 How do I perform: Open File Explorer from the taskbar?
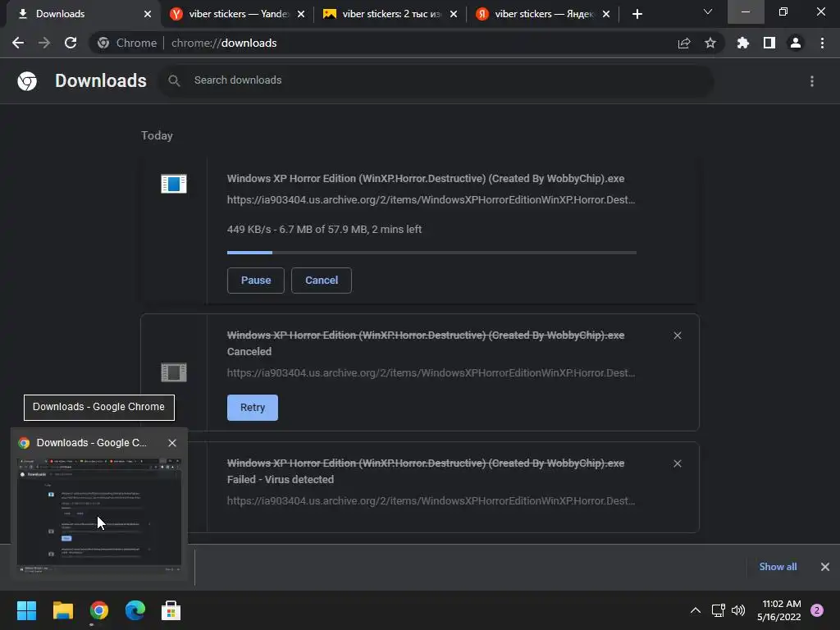coord(62,610)
